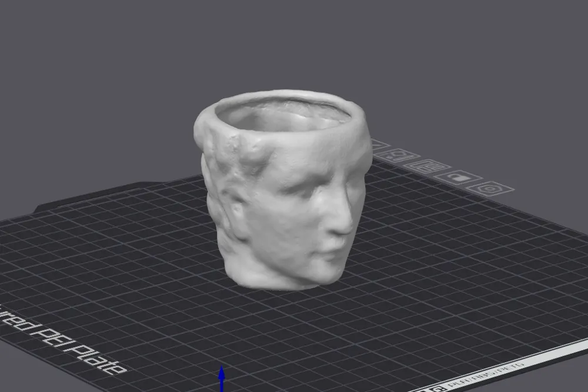Viewport: 588px width, 392px height.
Task: Open plate settings gear icon
Action: 490,188
